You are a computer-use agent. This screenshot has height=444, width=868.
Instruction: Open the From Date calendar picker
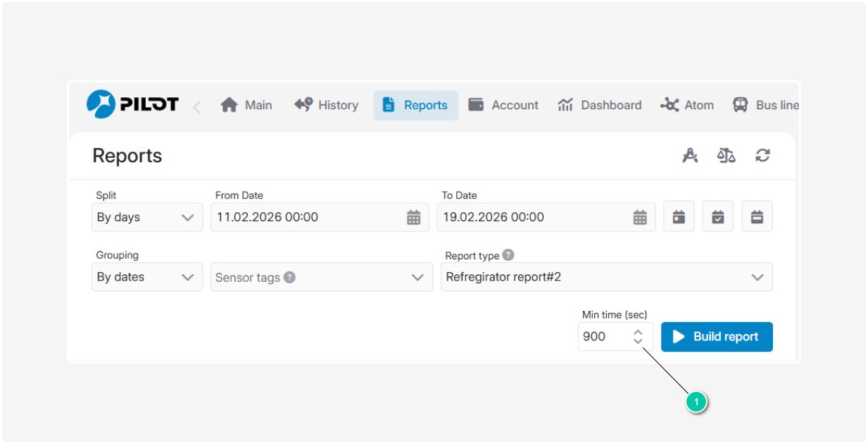(414, 218)
